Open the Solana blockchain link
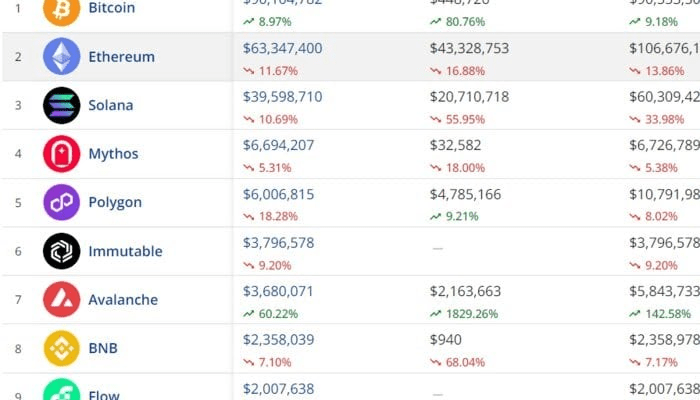This screenshot has width=700, height=400. coord(110,105)
